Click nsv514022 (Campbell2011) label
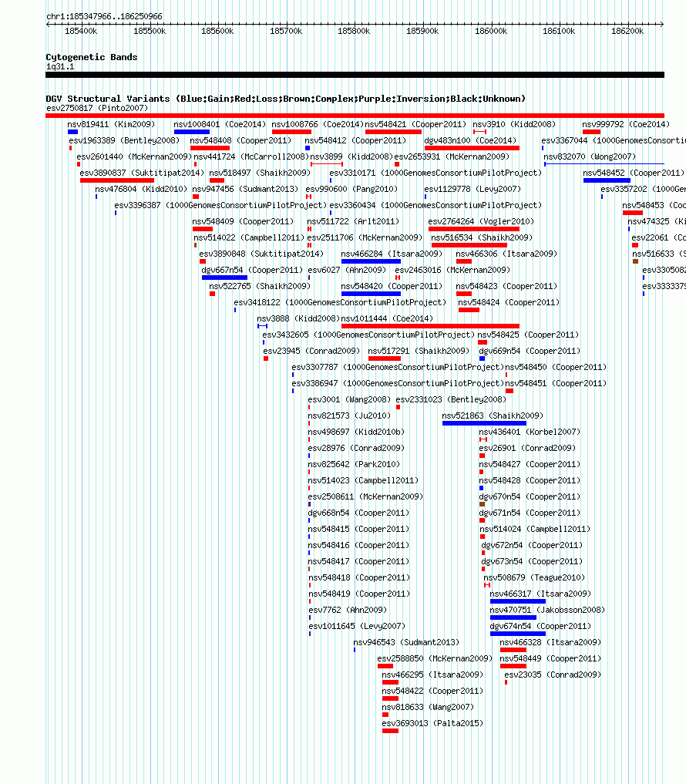 (250, 237)
